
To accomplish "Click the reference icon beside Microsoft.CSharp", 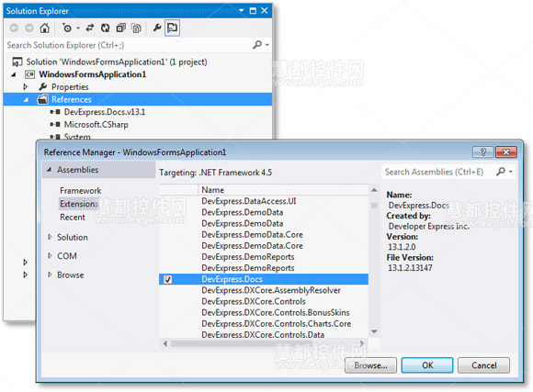I will 55,125.
